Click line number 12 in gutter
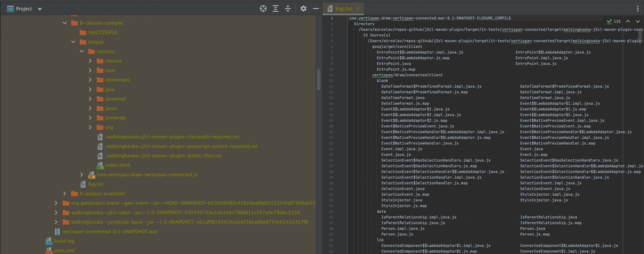This screenshot has height=254, width=644. [x=331, y=81]
